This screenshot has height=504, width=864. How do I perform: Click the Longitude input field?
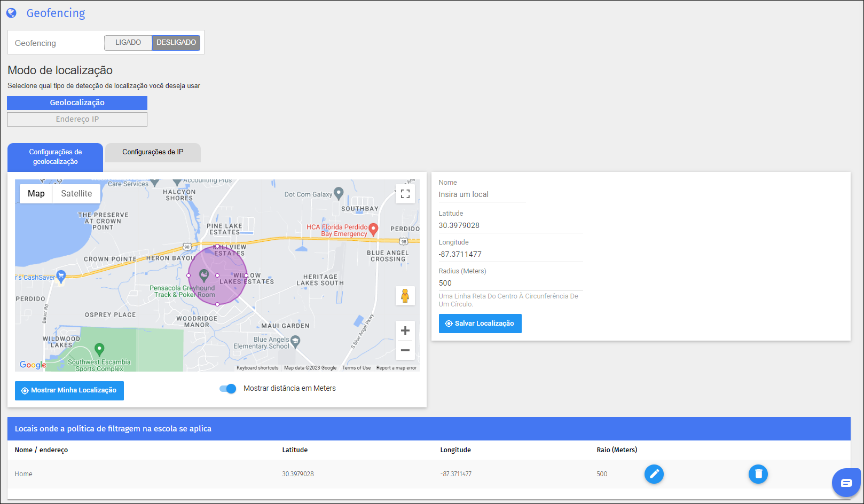510,255
